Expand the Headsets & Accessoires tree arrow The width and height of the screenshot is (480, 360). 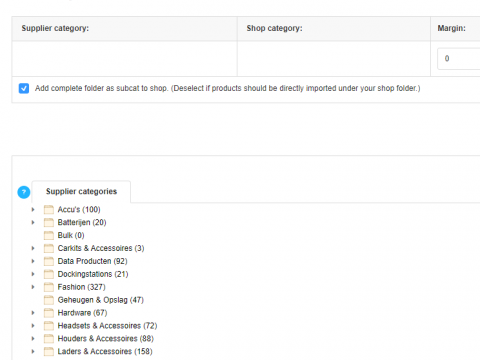coord(33,326)
